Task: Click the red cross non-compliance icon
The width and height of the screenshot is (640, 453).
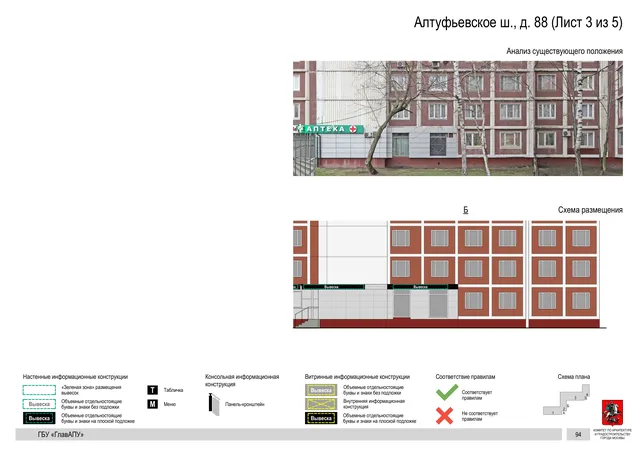Action: pos(444,416)
